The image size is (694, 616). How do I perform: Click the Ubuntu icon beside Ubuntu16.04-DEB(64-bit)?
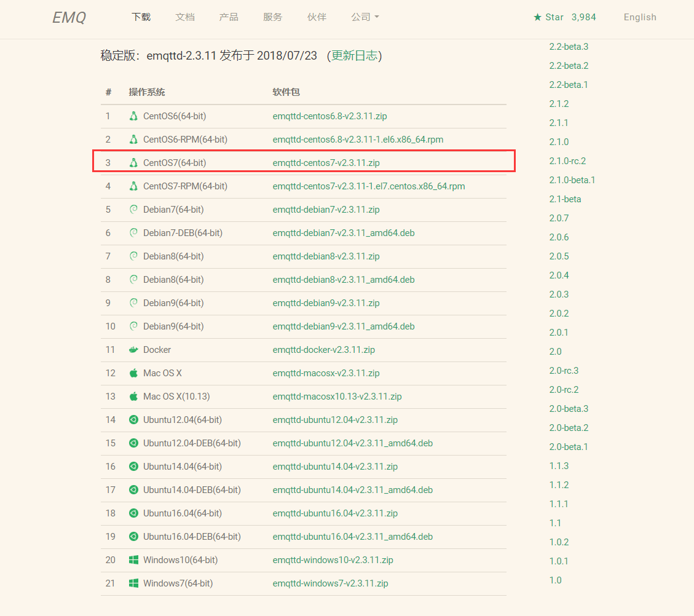[x=133, y=537]
